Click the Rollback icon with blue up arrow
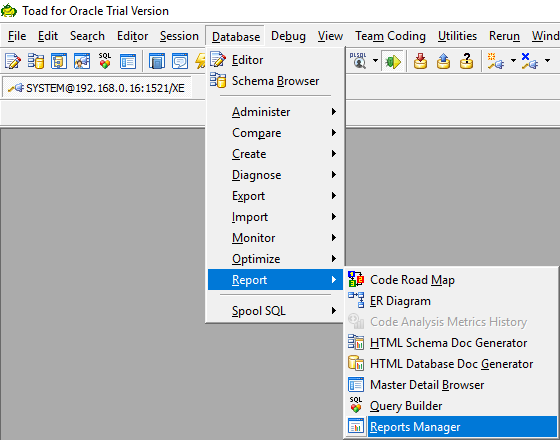Screen dimensions: 560x440 tap(443, 61)
